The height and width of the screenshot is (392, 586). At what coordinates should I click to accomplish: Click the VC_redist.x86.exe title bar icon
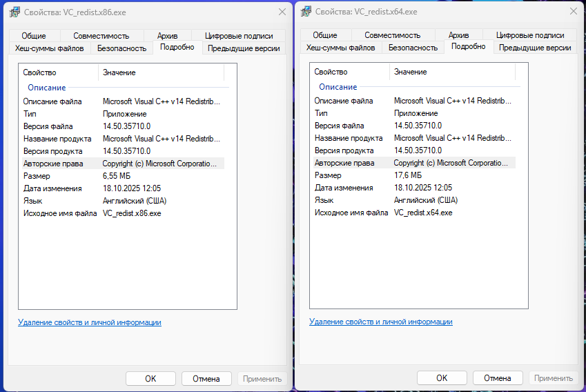tap(14, 12)
